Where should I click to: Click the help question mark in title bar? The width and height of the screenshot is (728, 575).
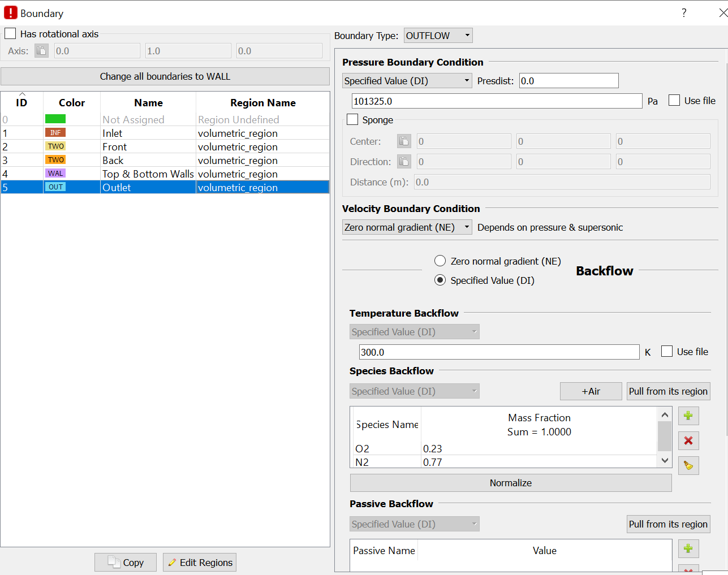pos(684,13)
